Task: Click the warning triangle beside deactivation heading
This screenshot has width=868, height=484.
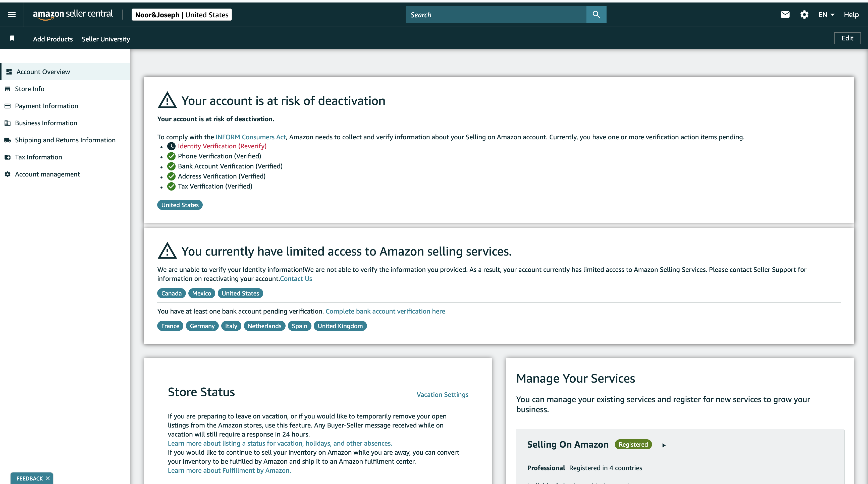Action: [x=167, y=100]
